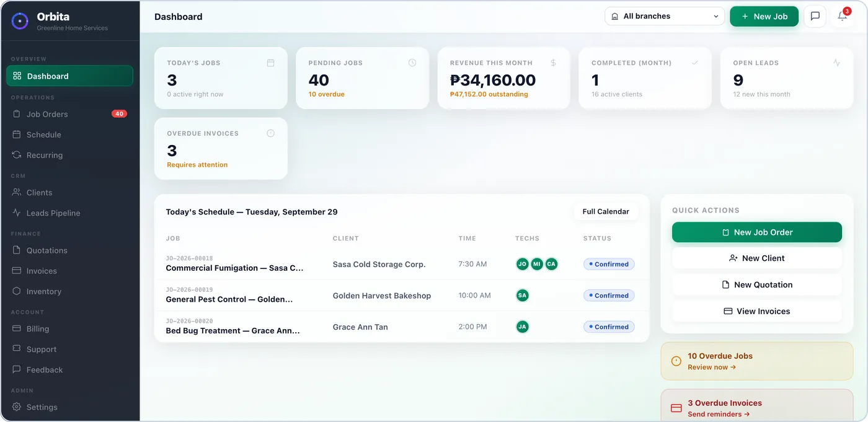The image size is (868, 422).
Task: Click Confirmed status for Grace Ann Tan
Action: pyautogui.click(x=609, y=327)
